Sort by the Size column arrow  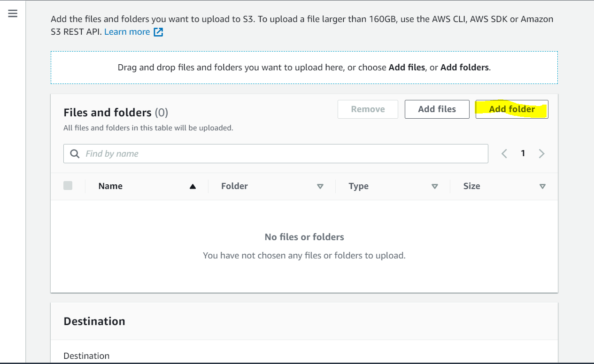point(542,187)
